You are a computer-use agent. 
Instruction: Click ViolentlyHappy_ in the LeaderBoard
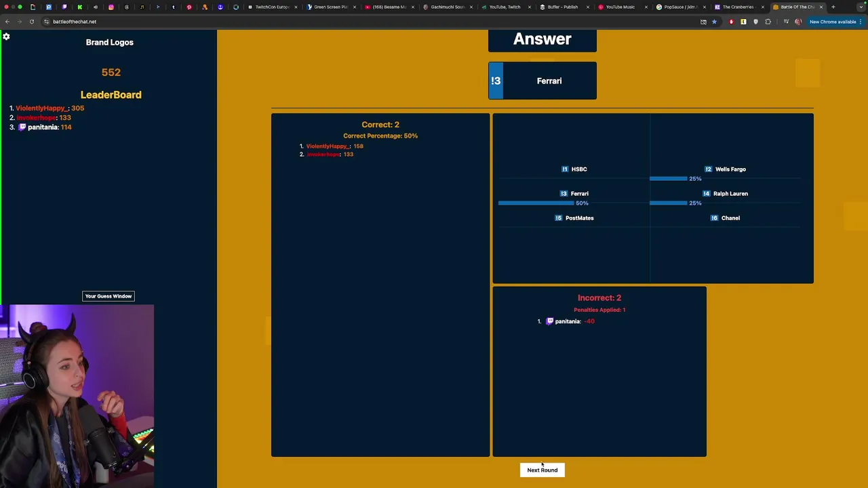click(x=42, y=108)
